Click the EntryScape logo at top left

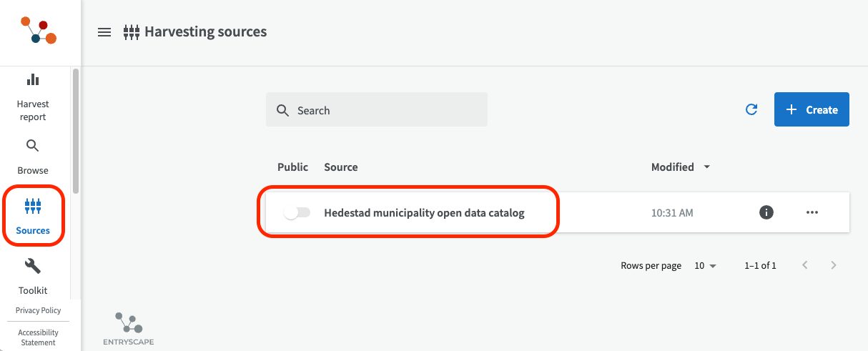click(39, 31)
